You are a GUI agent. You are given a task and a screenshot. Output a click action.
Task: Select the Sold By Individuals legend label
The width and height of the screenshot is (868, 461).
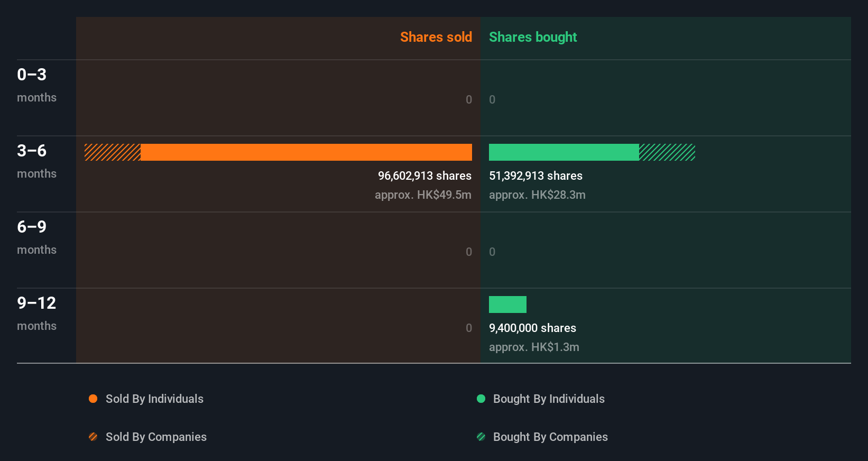pos(154,399)
